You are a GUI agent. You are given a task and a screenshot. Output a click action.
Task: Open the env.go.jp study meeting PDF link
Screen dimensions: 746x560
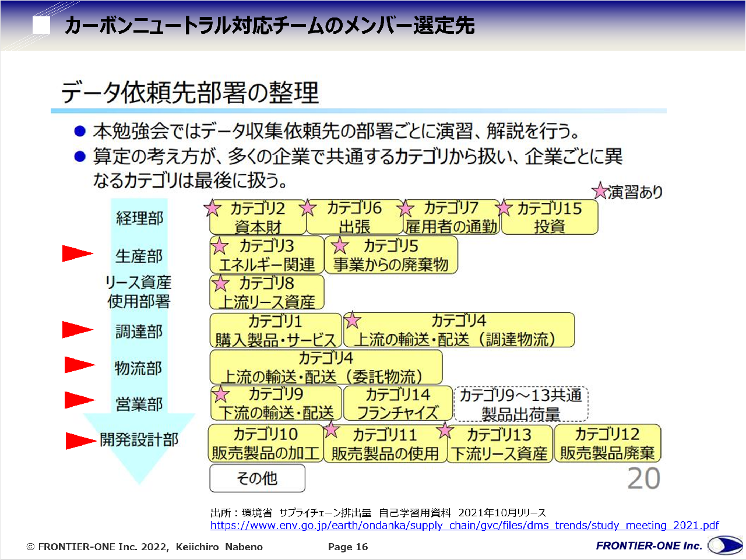coord(465,526)
